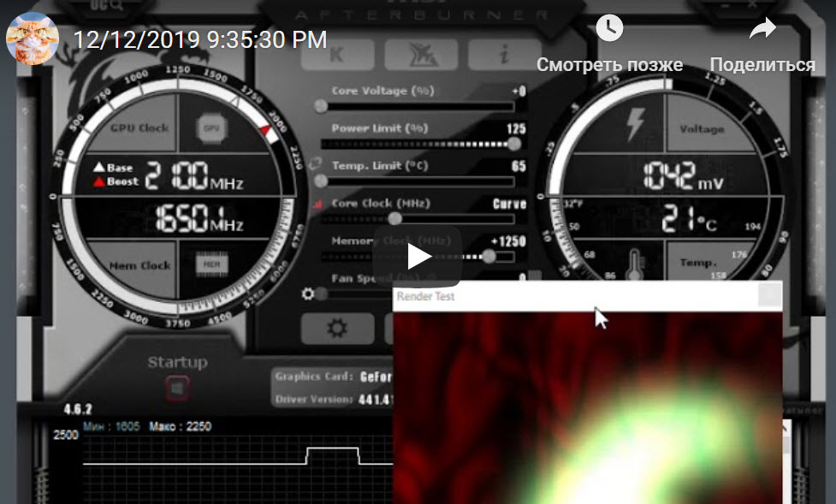The width and height of the screenshot is (836, 504).
Task: Click the 21 °C temperature readout
Action: click(x=689, y=219)
